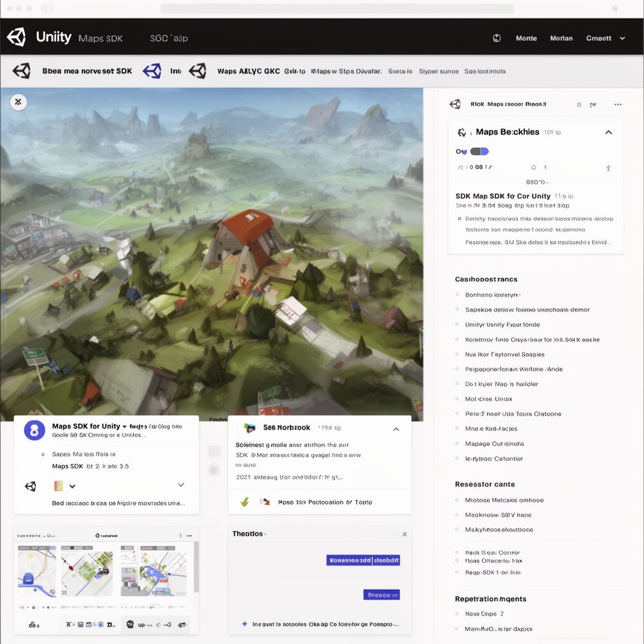Screen dimensions: 644x644
Task: Select 'Maps SDK' in the header
Action: 100,38
